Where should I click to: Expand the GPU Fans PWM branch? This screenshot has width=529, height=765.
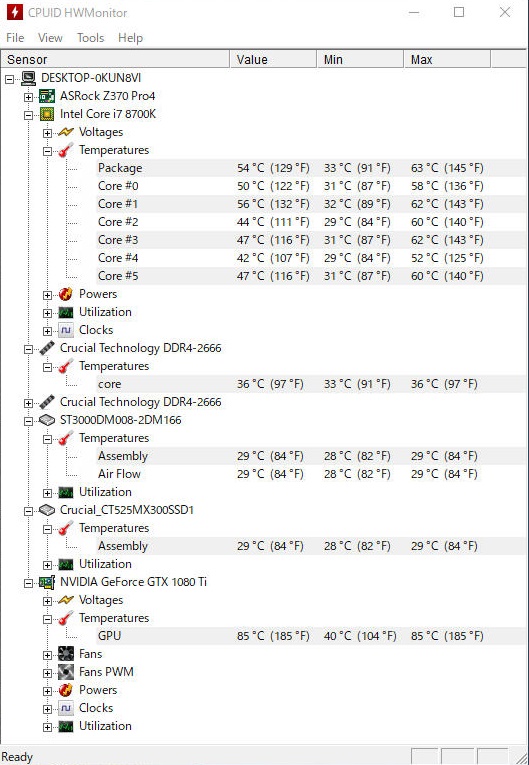click(47, 673)
